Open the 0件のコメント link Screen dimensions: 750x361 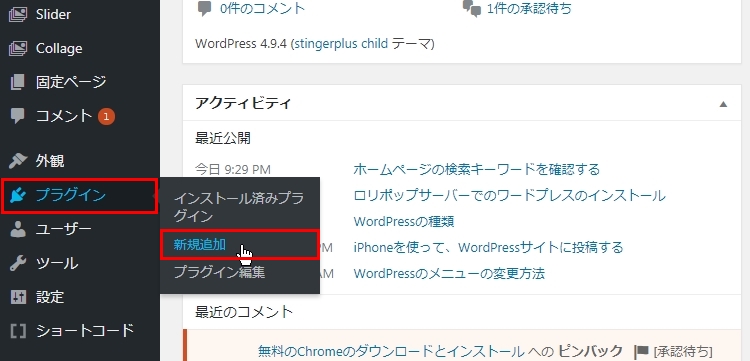coord(262,9)
